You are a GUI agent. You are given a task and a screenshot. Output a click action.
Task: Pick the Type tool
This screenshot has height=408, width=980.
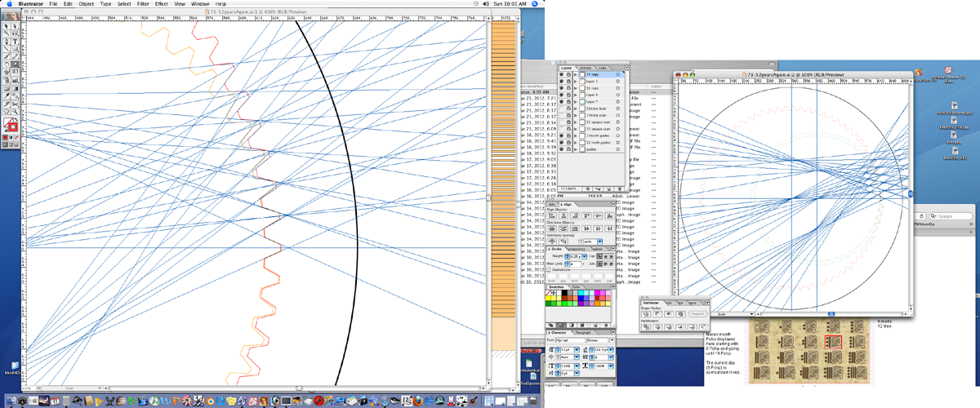coord(15,41)
